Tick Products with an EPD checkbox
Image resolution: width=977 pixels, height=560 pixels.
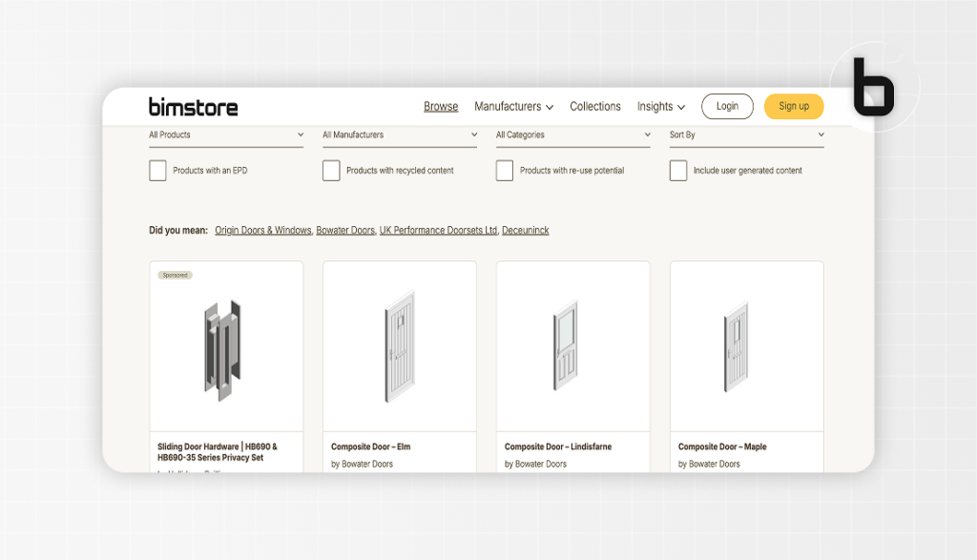pyautogui.click(x=157, y=170)
